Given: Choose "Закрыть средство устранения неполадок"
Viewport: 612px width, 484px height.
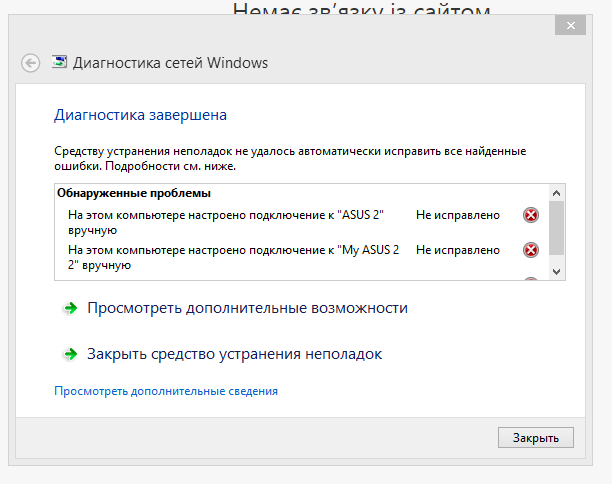Looking at the screenshot, I should (x=234, y=354).
